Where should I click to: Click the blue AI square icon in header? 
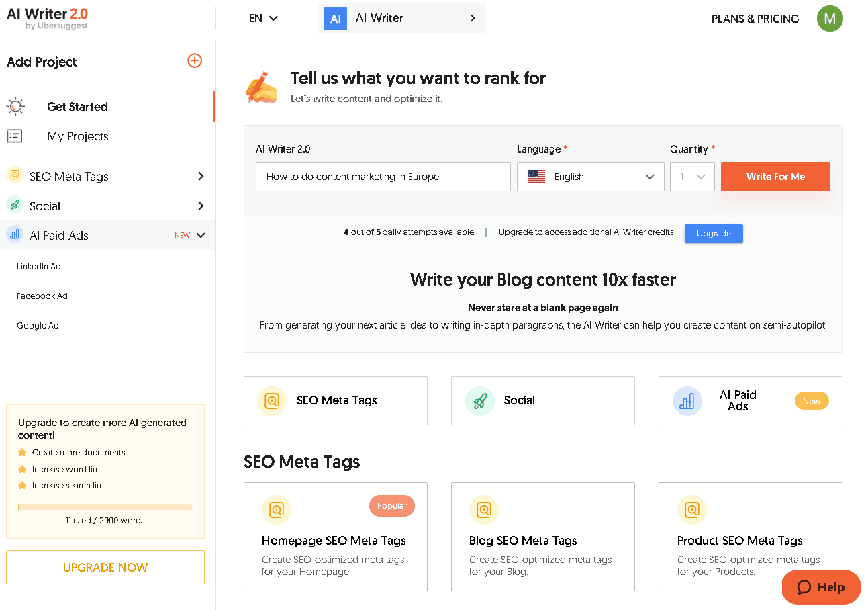click(336, 18)
